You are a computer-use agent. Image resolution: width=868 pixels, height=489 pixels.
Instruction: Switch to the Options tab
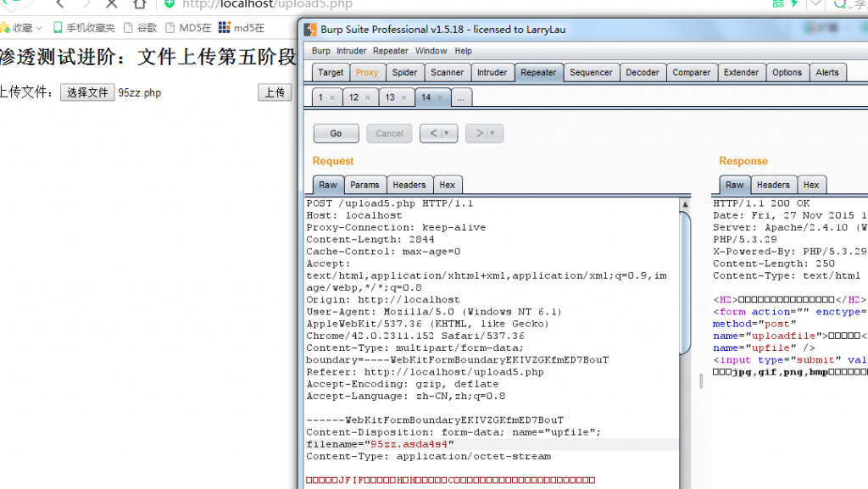click(x=787, y=73)
